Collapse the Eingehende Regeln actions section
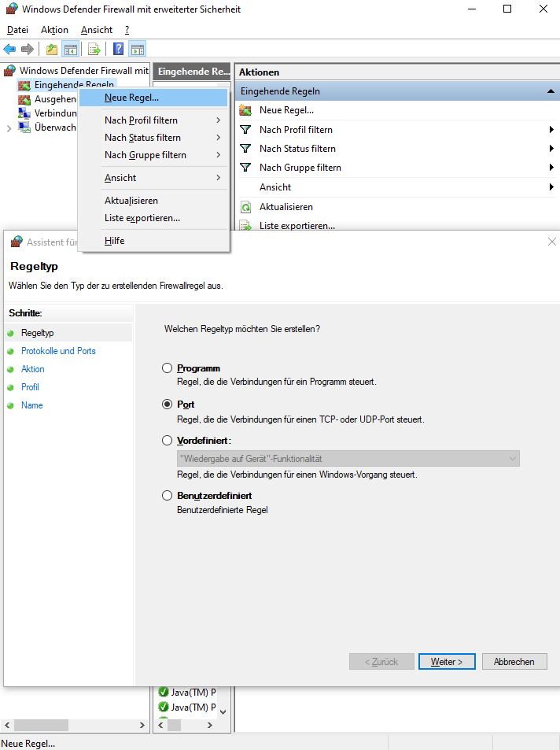 [x=551, y=91]
